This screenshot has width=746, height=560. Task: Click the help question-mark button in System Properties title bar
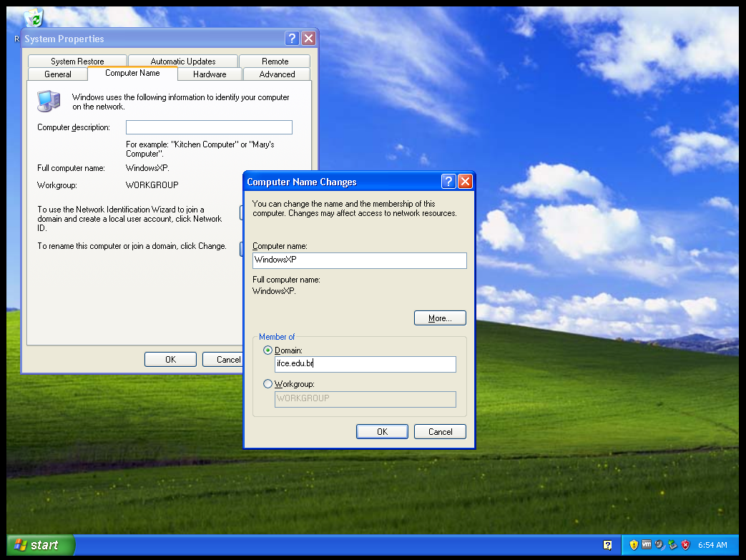click(x=292, y=39)
